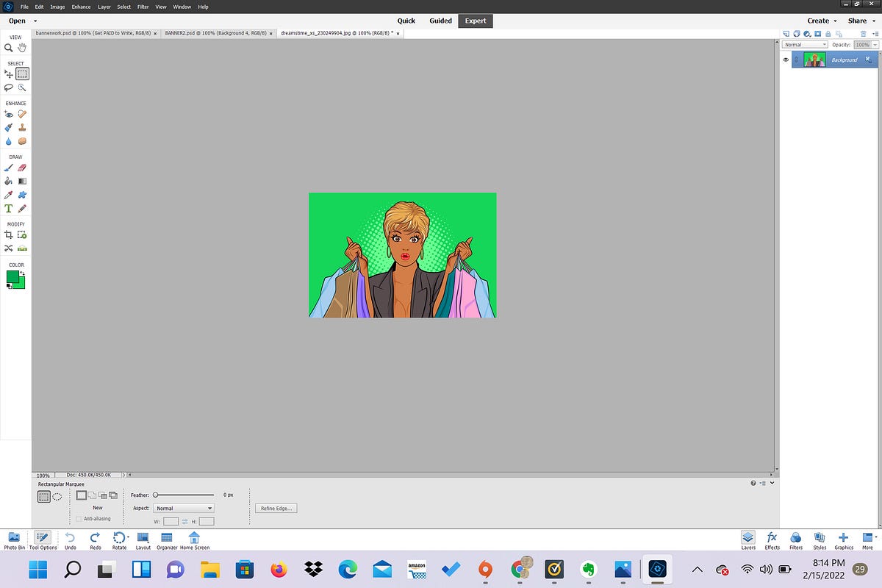Open the Opacity dropdown in Layers panel
Image resolution: width=882 pixels, height=588 pixels.
(x=874, y=44)
